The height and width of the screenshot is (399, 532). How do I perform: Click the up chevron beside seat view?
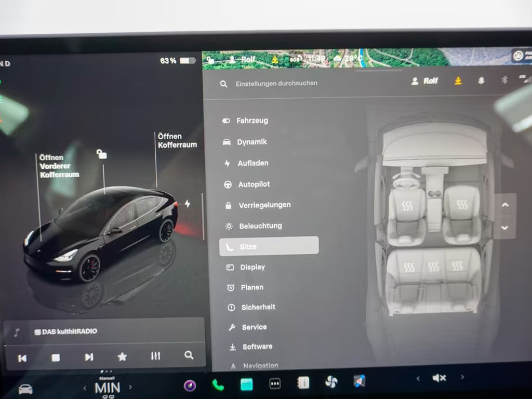[505, 205]
